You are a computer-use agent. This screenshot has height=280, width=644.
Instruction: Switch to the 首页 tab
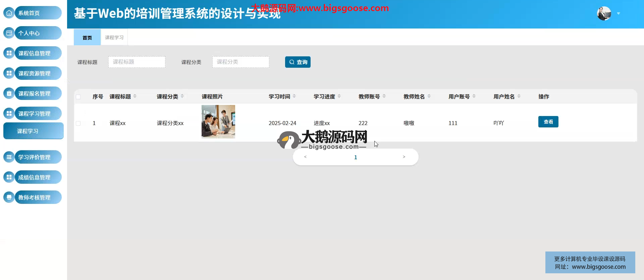[x=87, y=38]
